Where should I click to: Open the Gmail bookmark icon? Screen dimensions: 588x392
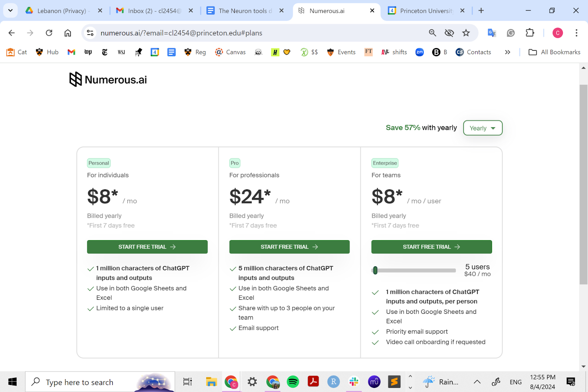71,52
